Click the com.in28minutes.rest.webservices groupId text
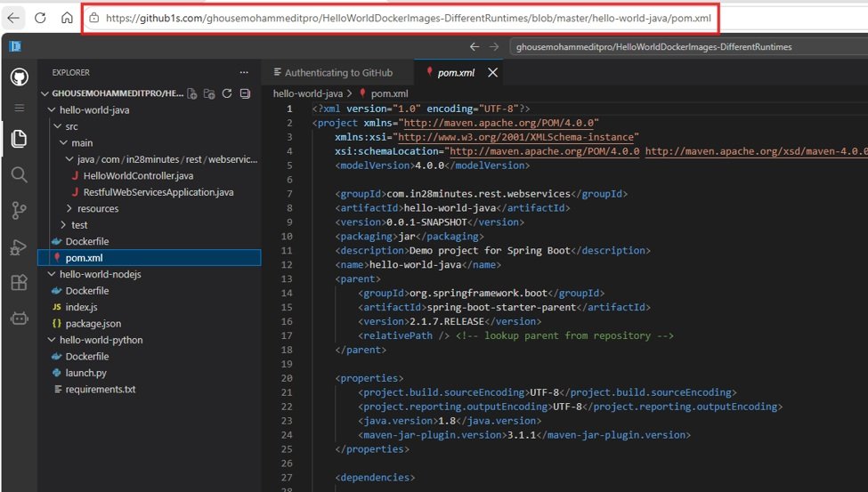This screenshot has width=868, height=492. click(478, 194)
